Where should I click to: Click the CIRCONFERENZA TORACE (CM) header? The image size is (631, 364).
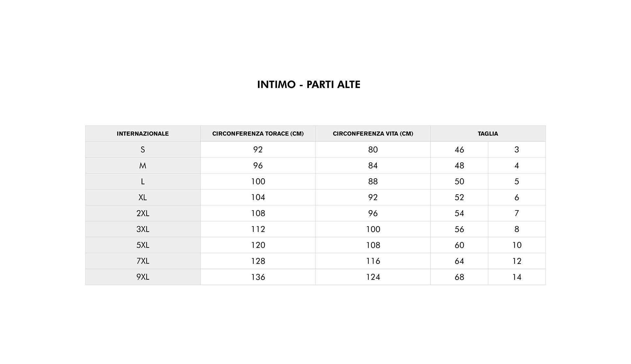(258, 134)
